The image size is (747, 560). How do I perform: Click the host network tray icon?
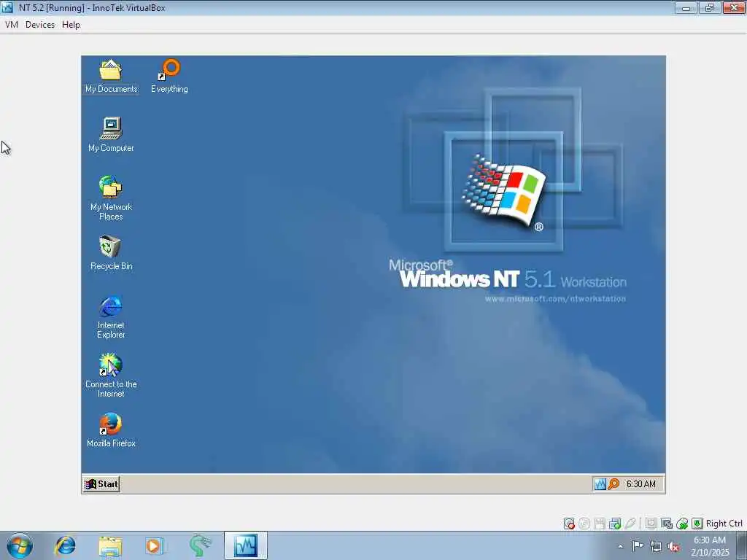click(656, 547)
